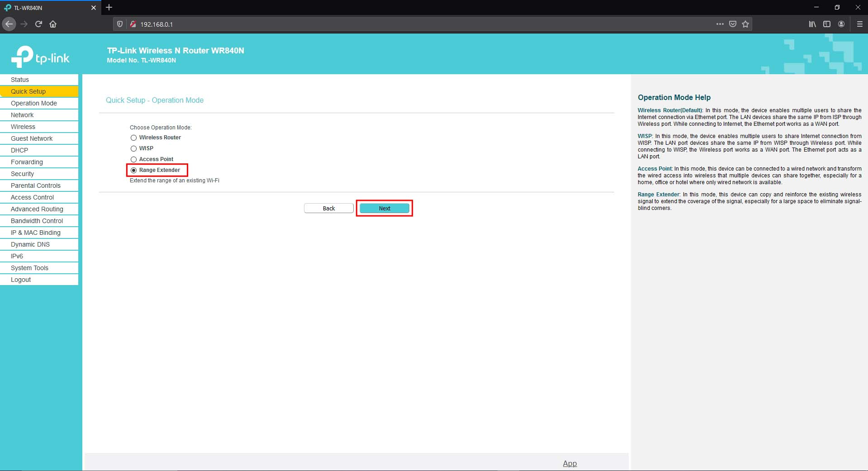This screenshot has width=868, height=471.
Task: Open the Forwarding menu
Action: point(39,162)
